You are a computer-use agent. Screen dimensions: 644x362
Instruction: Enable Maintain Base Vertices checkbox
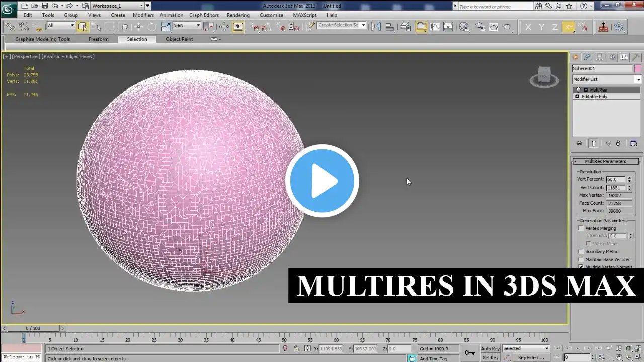pyautogui.click(x=581, y=260)
